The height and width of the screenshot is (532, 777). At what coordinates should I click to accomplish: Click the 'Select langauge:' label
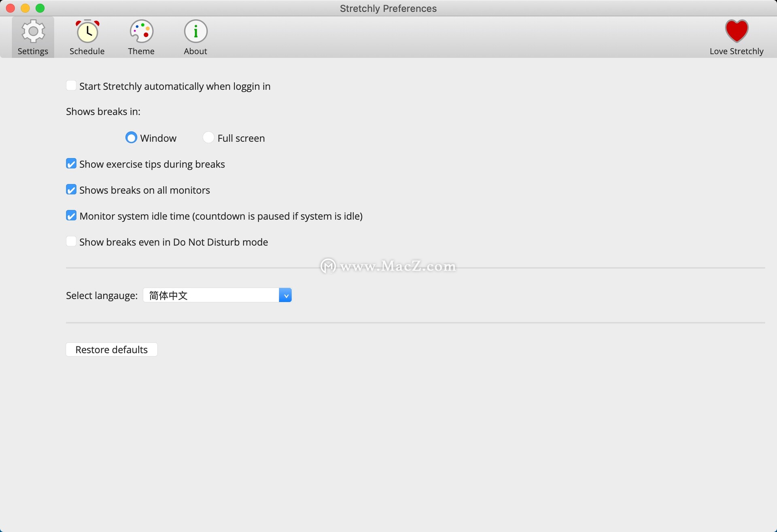[x=102, y=296]
